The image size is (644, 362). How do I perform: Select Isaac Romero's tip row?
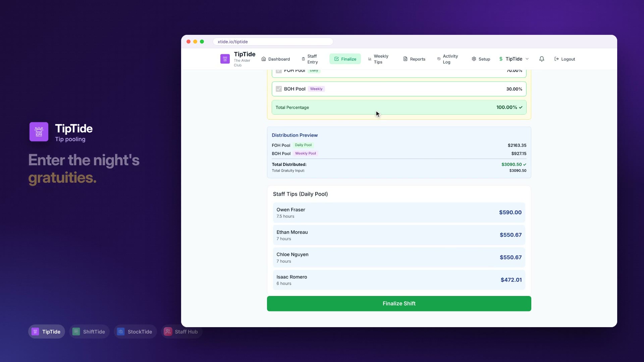(x=399, y=280)
